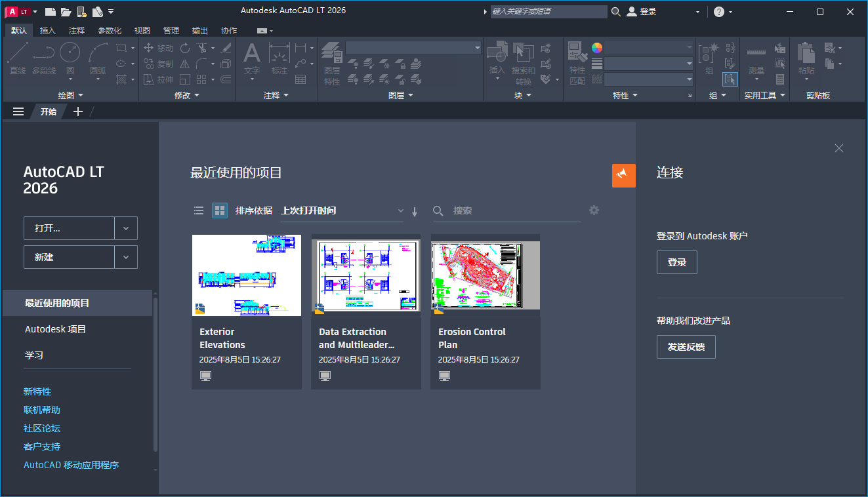
Task: Toggle the sort direction arrow
Action: coord(415,210)
